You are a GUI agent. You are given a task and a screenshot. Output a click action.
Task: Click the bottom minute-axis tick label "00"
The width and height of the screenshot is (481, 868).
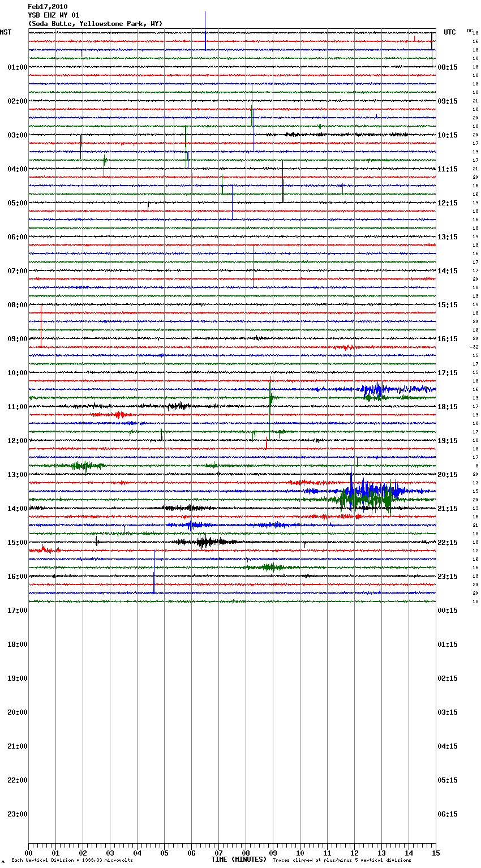pos(28,853)
